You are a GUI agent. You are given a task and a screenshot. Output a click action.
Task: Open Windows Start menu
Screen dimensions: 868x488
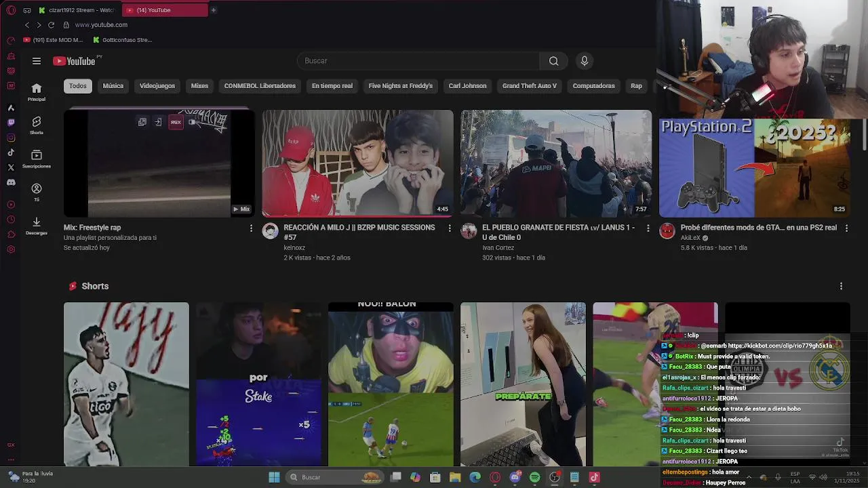click(x=274, y=477)
